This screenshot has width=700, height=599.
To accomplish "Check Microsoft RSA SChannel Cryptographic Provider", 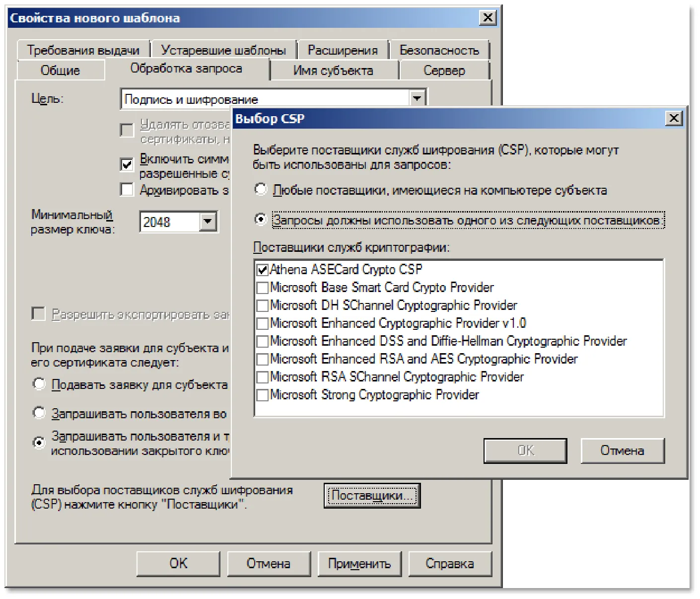I will click(262, 377).
